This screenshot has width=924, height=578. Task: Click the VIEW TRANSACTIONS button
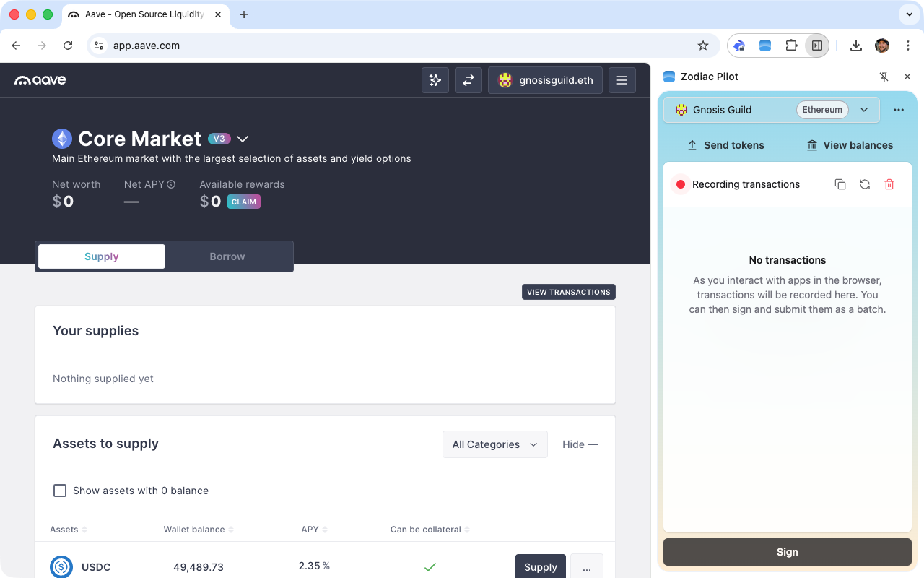569,292
